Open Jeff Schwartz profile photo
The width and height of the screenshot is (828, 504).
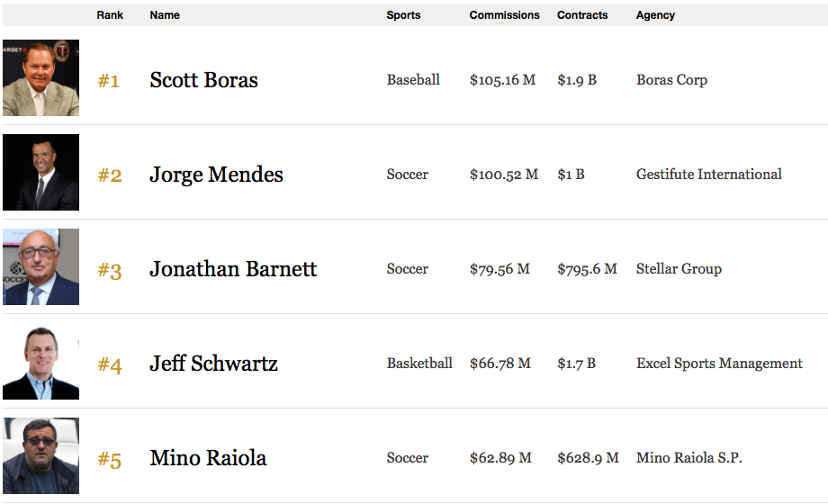[40, 362]
